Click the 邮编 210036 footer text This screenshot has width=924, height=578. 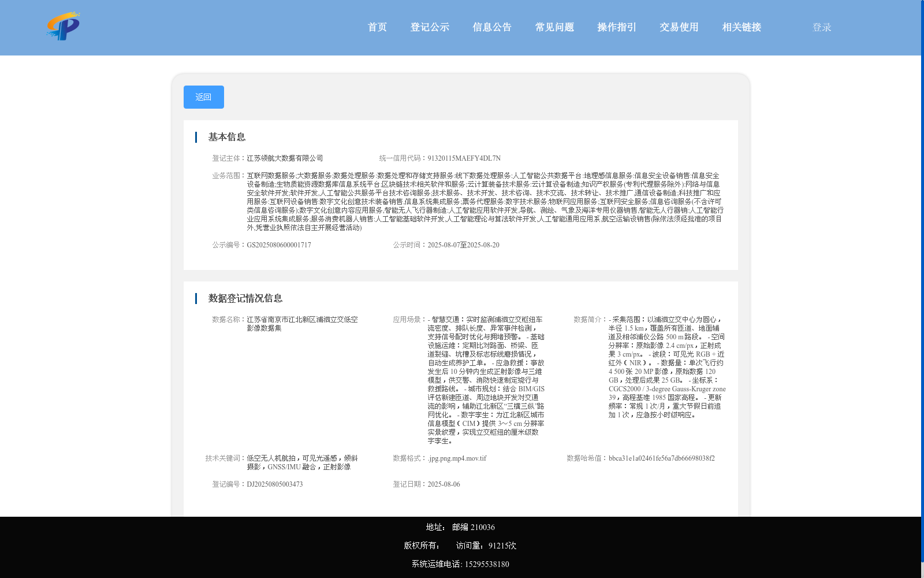pyautogui.click(x=474, y=527)
